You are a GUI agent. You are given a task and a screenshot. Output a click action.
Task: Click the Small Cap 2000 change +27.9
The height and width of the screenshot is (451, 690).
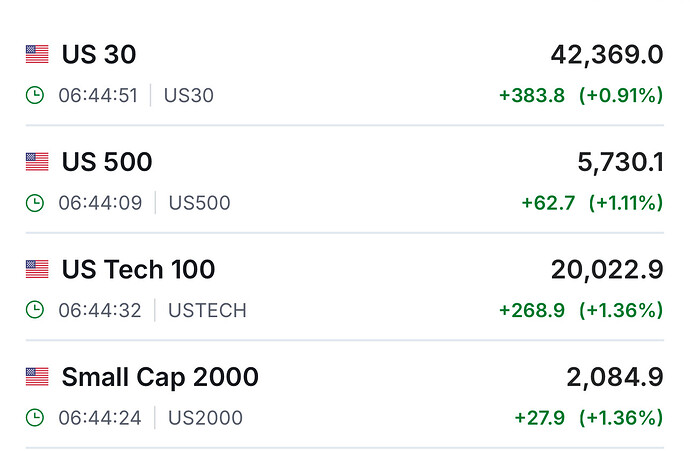[539, 417]
